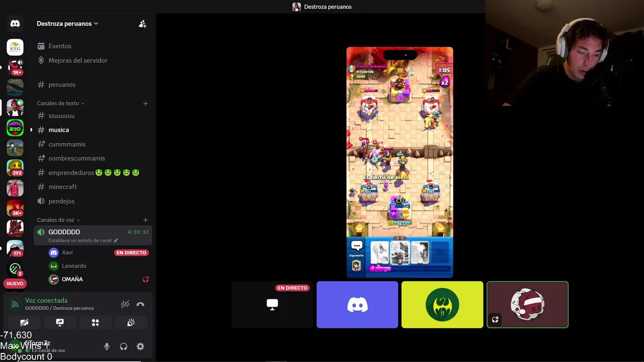Select user OMAÑA in voice channel
Viewport: 644px width, 362px height.
point(72,279)
